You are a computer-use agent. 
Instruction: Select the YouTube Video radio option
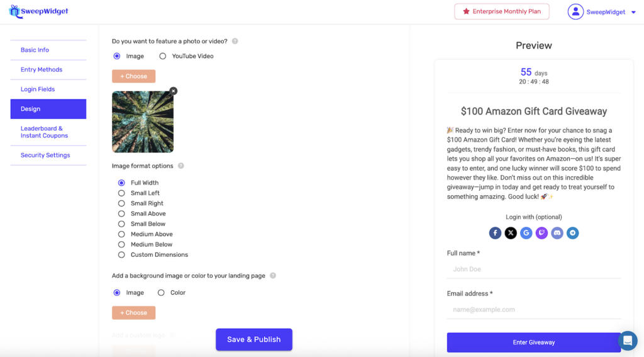163,56
